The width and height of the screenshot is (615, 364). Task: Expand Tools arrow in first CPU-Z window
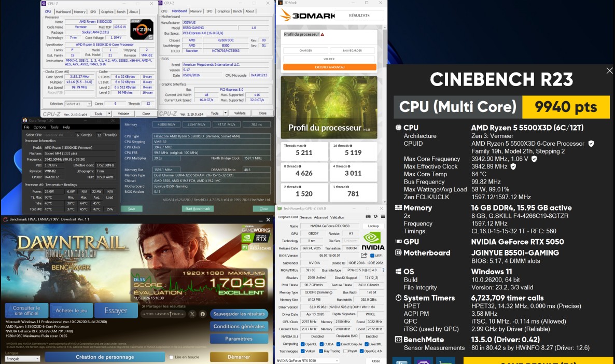(x=109, y=114)
